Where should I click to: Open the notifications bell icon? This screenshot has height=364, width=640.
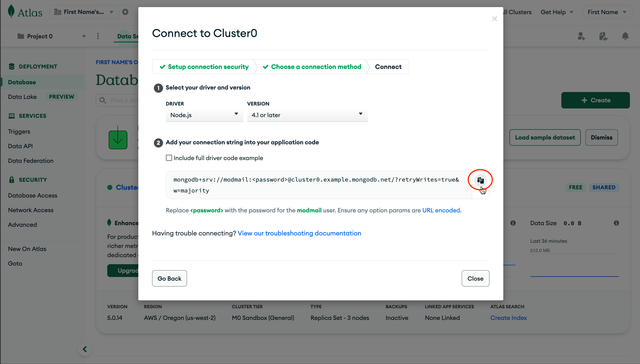[625, 36]
